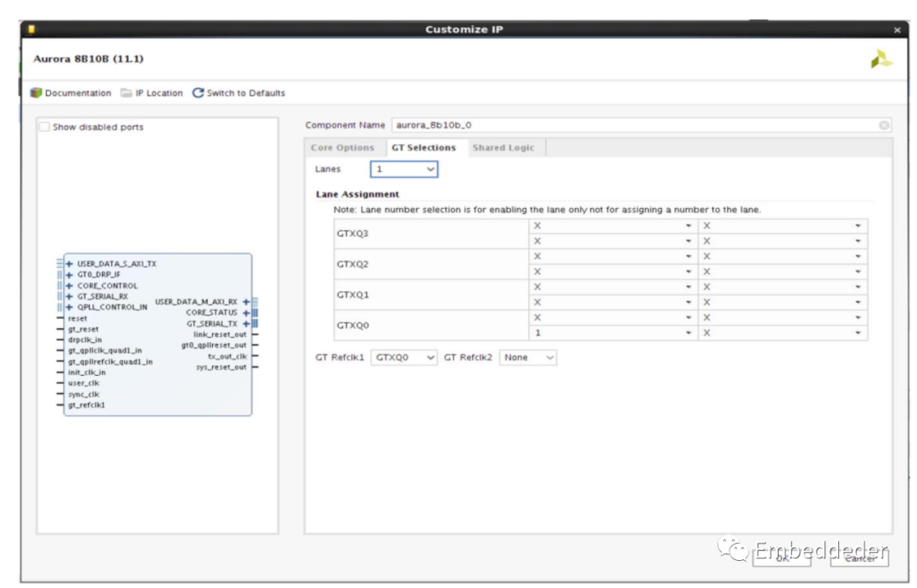Image resolution: width=917 pixels, height=588 pixels.
Task: Click the GTXQ0 row label
Action: [x=352, y=326]
